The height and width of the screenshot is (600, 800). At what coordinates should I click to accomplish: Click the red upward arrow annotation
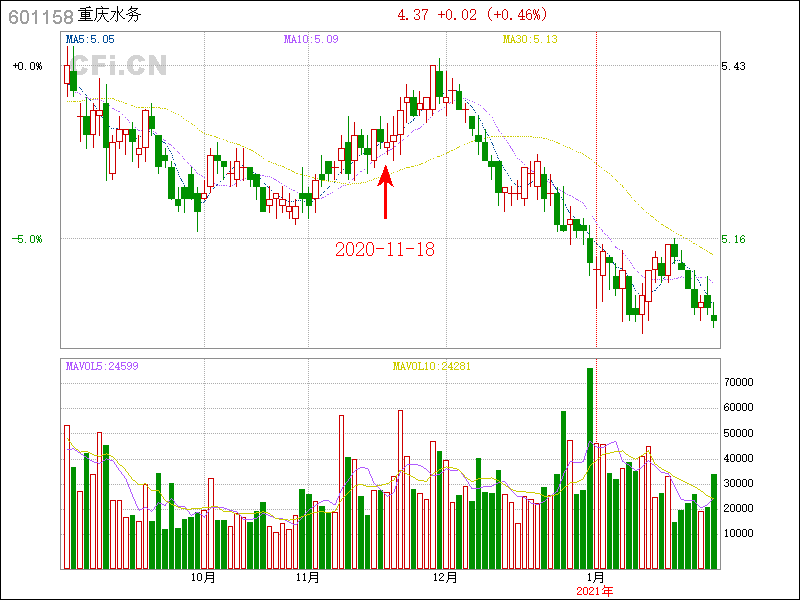(x=385, y=192)
